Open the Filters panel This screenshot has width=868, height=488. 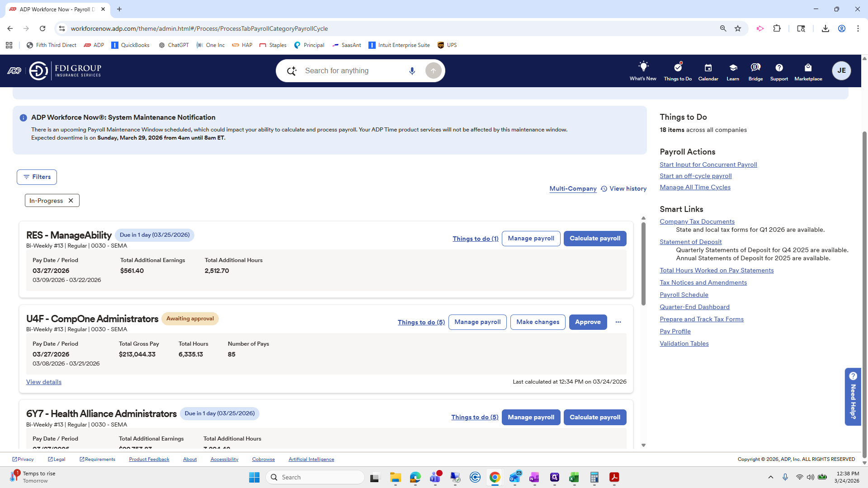pos(37,177)
